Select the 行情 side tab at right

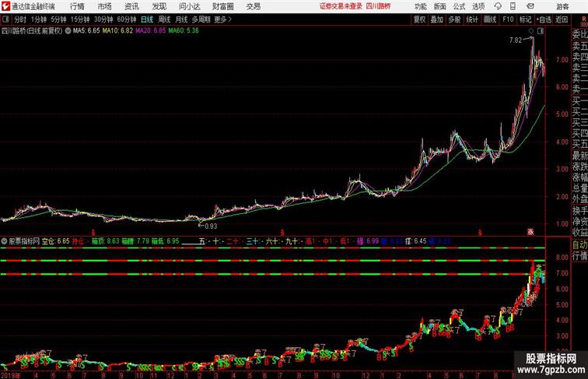point(579,256)
